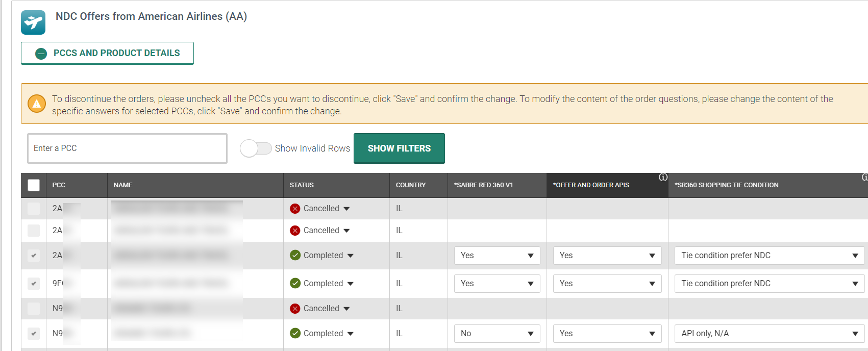Click the info icon on Offer and Order APIs header
This screenshot has height=351, width=868.
tap(663, 178)
